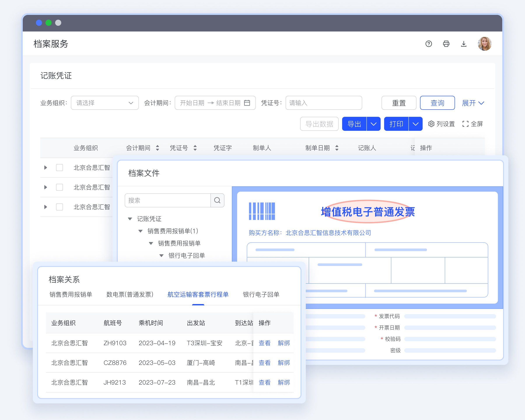
Task: Sort by 凭证号 column arrows
Action: tap(195, 148)
